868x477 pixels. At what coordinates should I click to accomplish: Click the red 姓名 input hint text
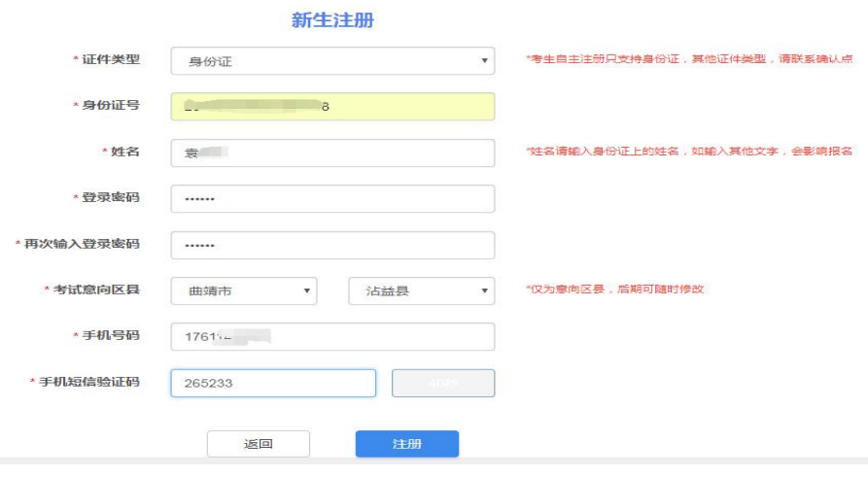click(x=688, y=152)
